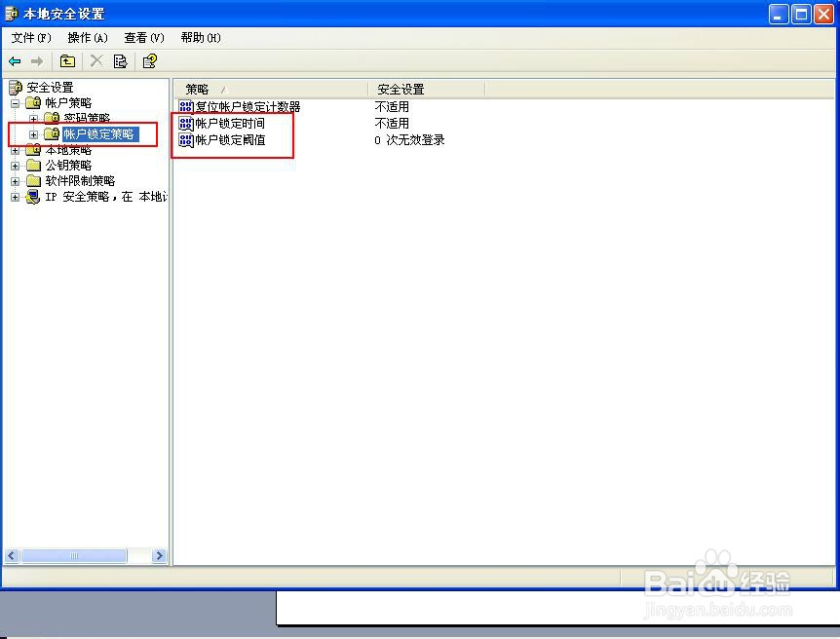Click the IP 安全策略 computer icon

click(33, 197)
